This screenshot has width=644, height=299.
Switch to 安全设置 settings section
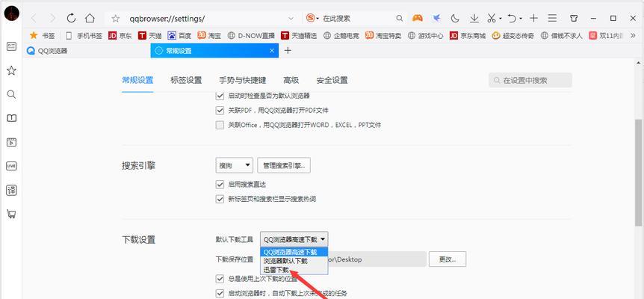coord(332,80)
